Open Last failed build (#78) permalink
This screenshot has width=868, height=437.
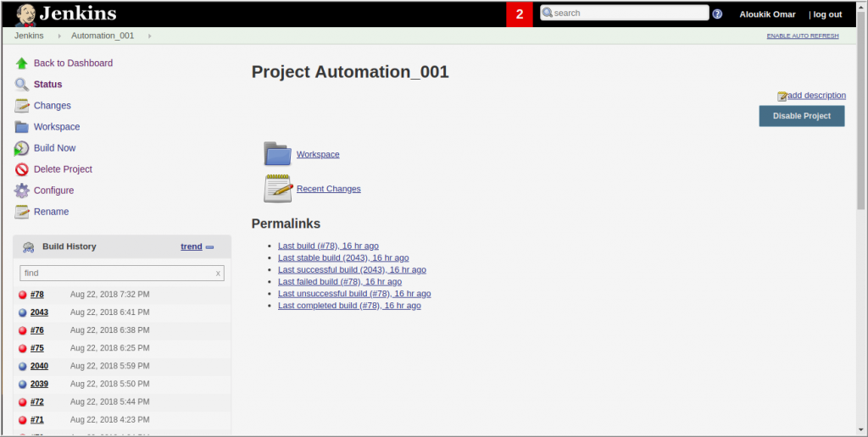[x=340, y=281]
